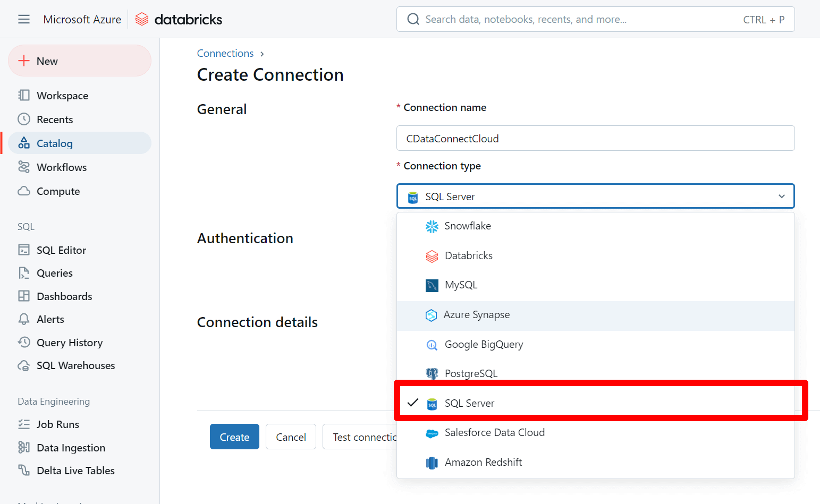Select Azure Synapse from the list
This screenshot has width=820, height=504.
595,315
